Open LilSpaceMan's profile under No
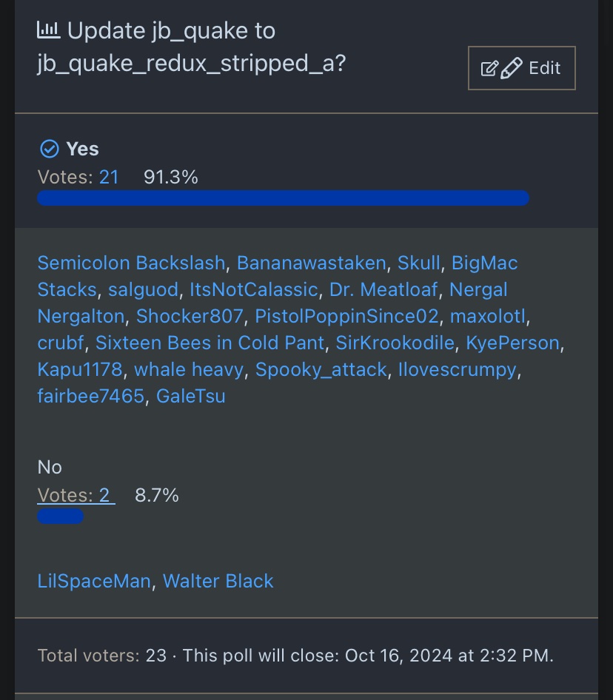Screen dimensions: 613x700 pos(94,582)
